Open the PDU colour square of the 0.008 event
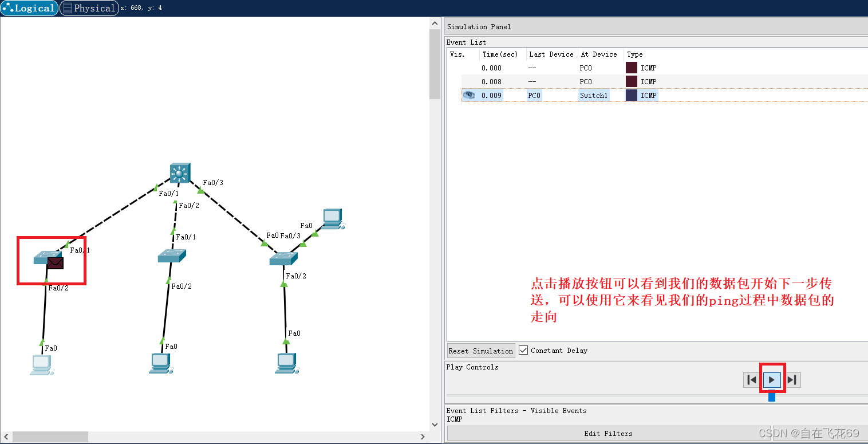The height and width of the screenshot is (444, 868). (x=632, y=81)
